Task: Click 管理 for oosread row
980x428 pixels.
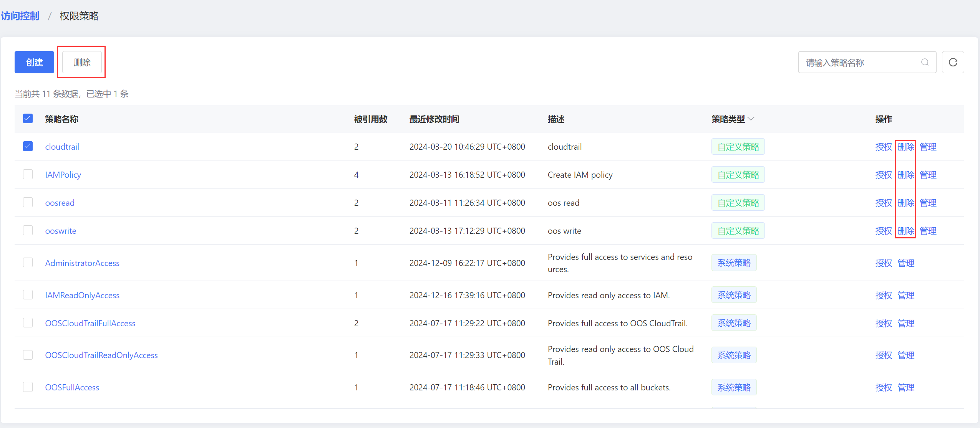Action: click(x=928, y=203)
